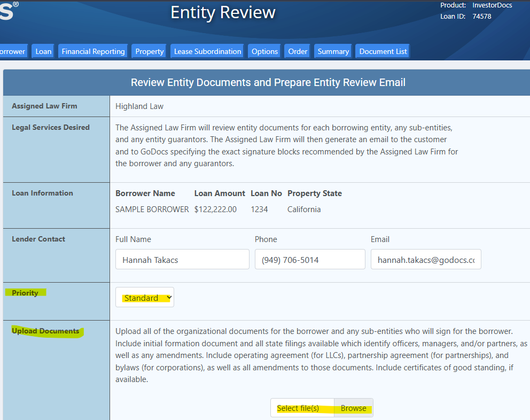The width and height of the screenshot is (530, 420).
Task: Switch to the Order tab
Action: pos(298,51)
